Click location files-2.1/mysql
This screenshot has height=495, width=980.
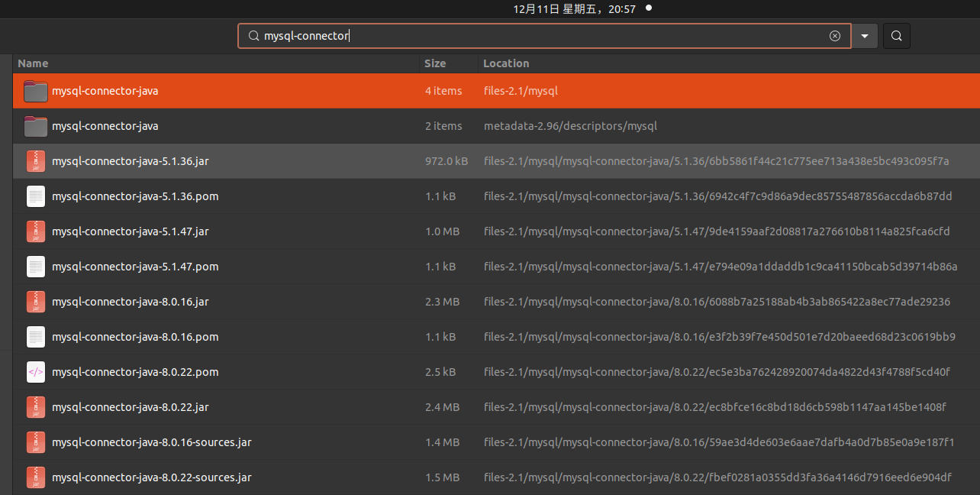521,91
